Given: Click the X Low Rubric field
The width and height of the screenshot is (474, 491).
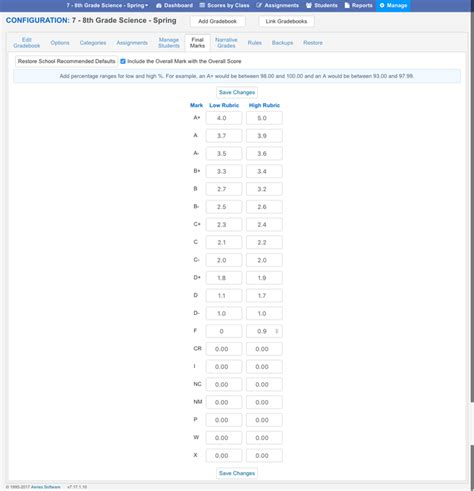Looking at the screenshot, I should pyautogui.click(x=224, y=456).
